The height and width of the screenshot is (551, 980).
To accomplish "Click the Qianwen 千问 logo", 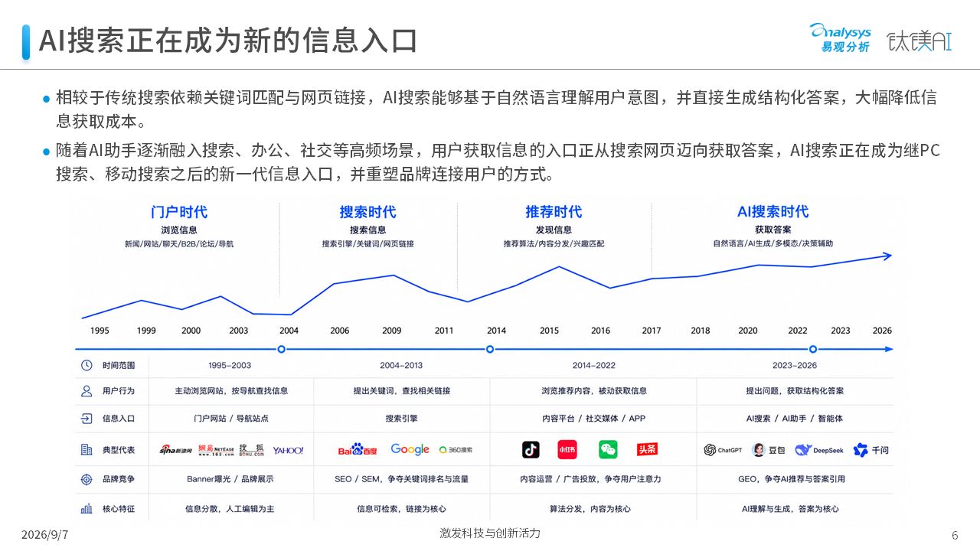I will 861,450.
